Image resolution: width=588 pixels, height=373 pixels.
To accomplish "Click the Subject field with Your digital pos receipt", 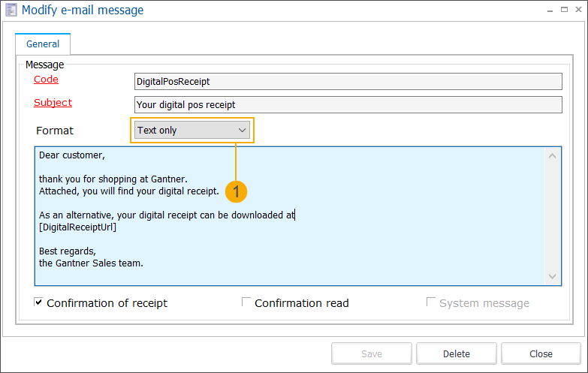I will pos(348,104).
